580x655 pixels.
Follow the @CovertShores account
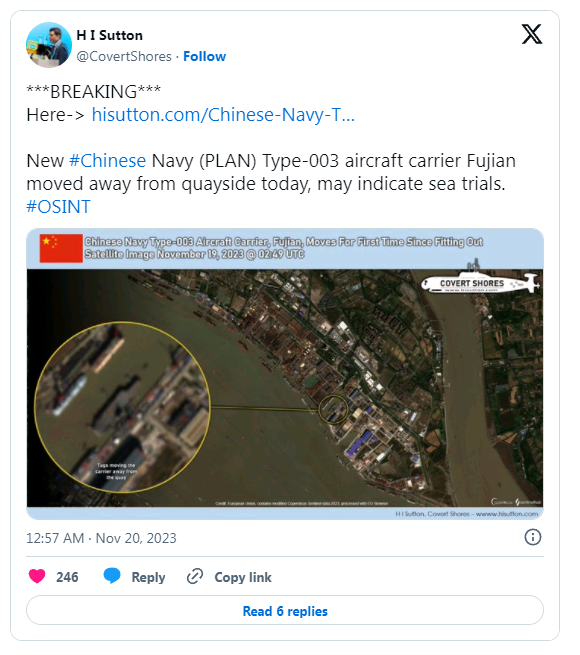(x=204, y=56)
